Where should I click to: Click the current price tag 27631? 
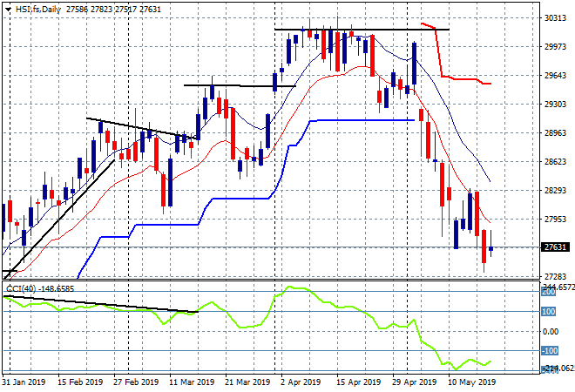point(555,247)
